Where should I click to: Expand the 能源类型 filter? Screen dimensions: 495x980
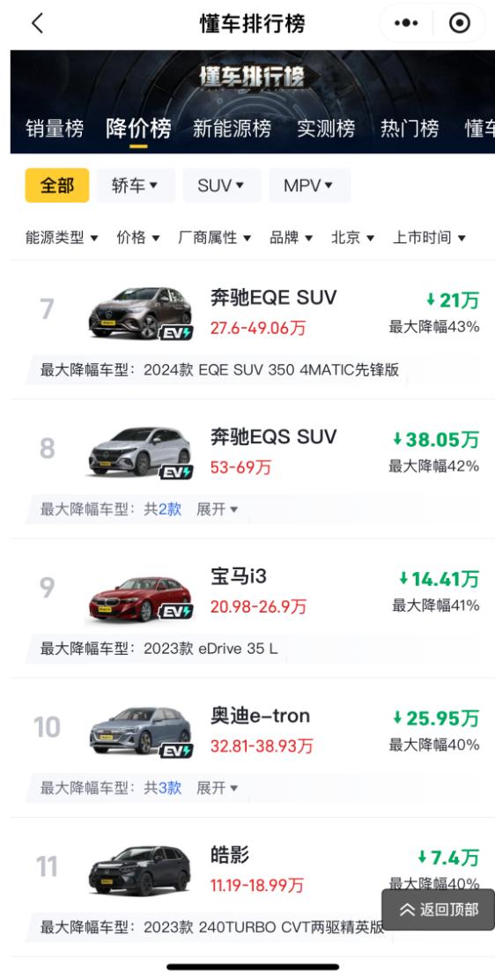tap(62, 237)
